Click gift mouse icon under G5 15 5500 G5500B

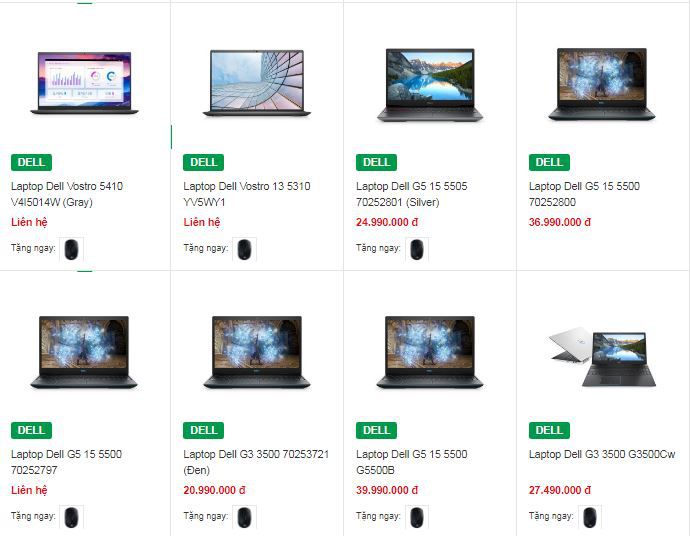tap(417, 517)
